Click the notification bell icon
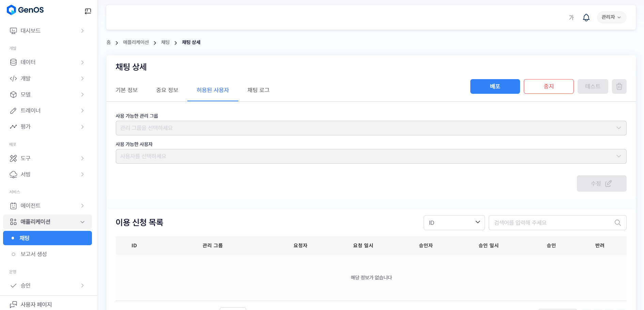Viewport: 644px width, 310px height. [x=586, y=17]
